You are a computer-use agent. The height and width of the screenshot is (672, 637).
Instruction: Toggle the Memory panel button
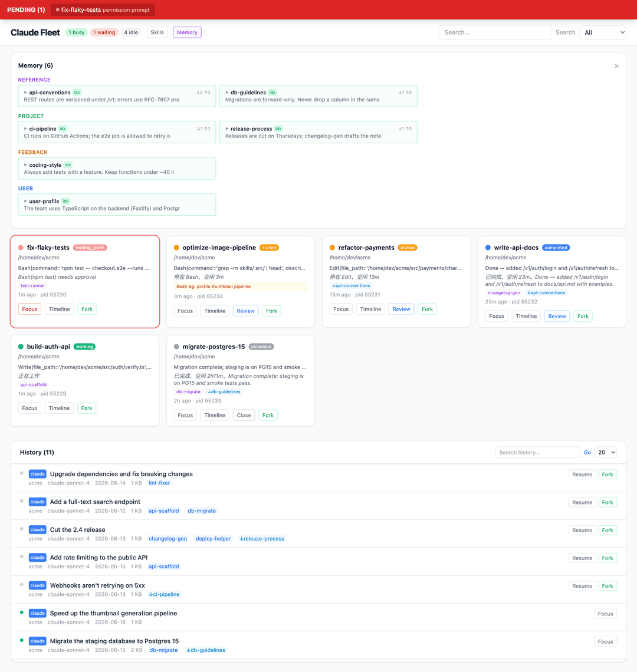[x=187, y=32]
